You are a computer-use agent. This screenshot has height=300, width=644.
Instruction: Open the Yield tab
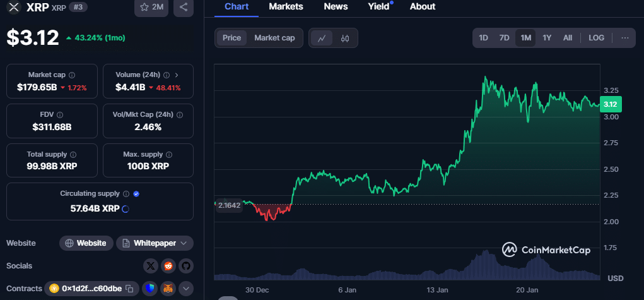pyautogui.click(x=378, y=6)
